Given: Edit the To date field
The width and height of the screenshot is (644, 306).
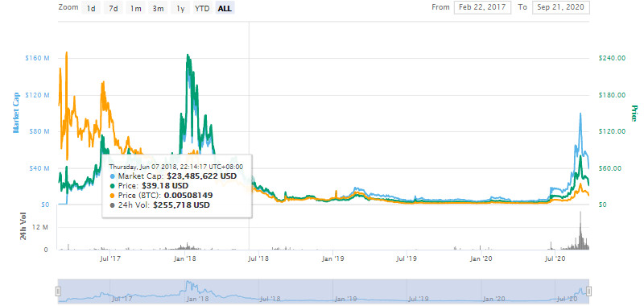Looking at the screenshot, I should [560, 8].
